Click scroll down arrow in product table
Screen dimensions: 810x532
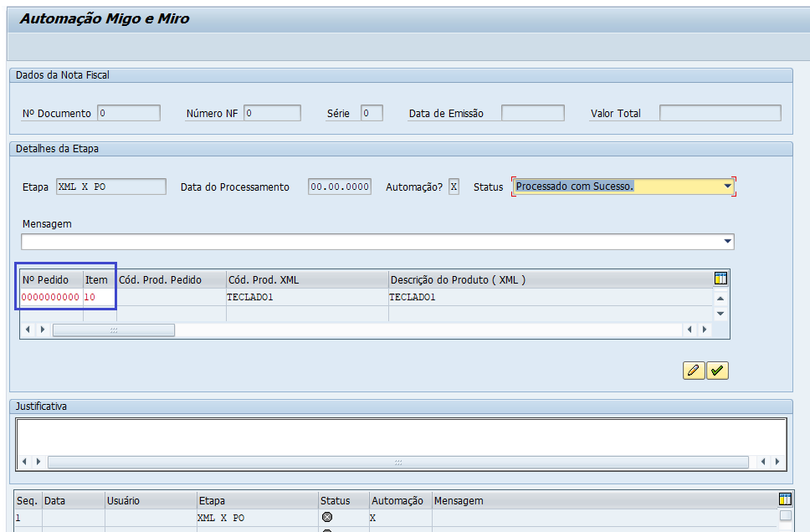[720, 314]
